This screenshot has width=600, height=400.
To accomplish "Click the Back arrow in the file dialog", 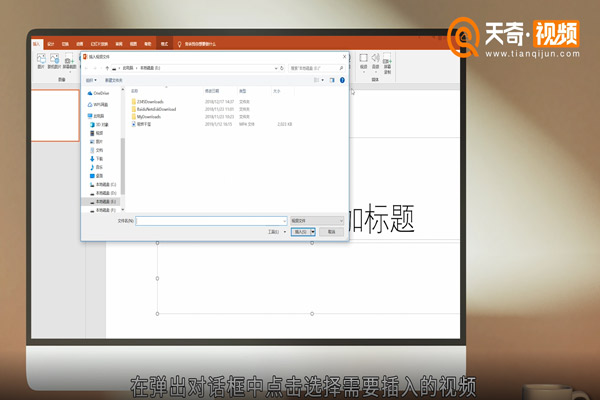I will click(x=86, y=68).
